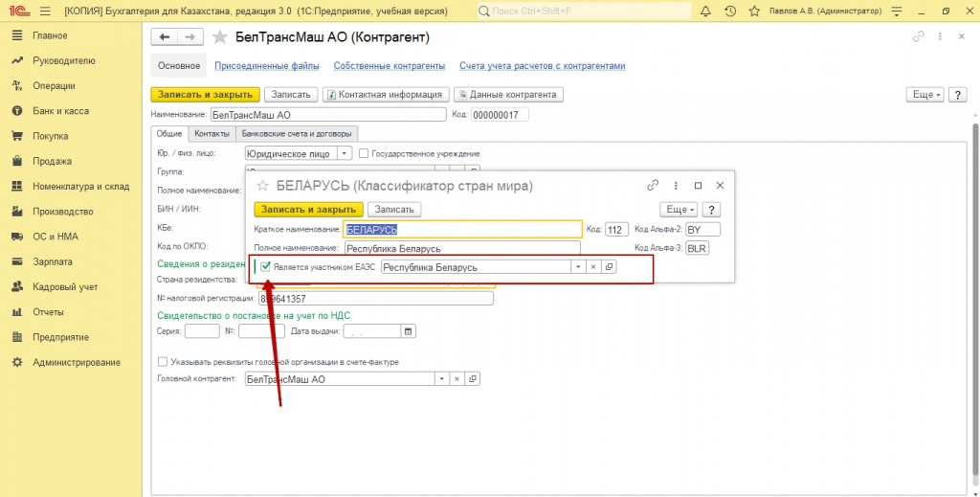This screenshot has height=497, width=980.
Task: Open Собственные контрагенты link
Action: tap(390, 66)
